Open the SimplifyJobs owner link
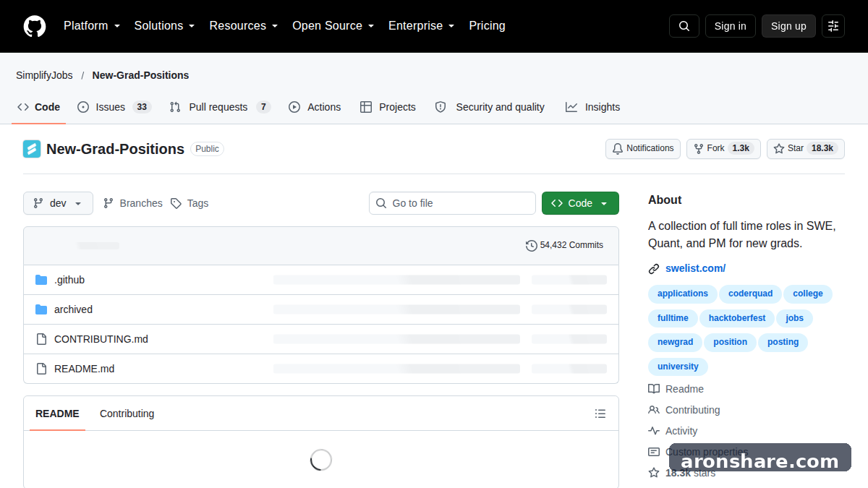Image resolution: width=868 pixels, height=488 pixels. coord(44,75)
